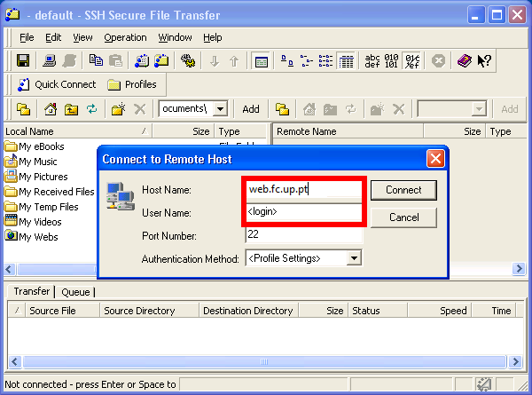Select ASCII transfer mode abc def icon
This screenshot has height=395, width=532.
tap(372, 61)
